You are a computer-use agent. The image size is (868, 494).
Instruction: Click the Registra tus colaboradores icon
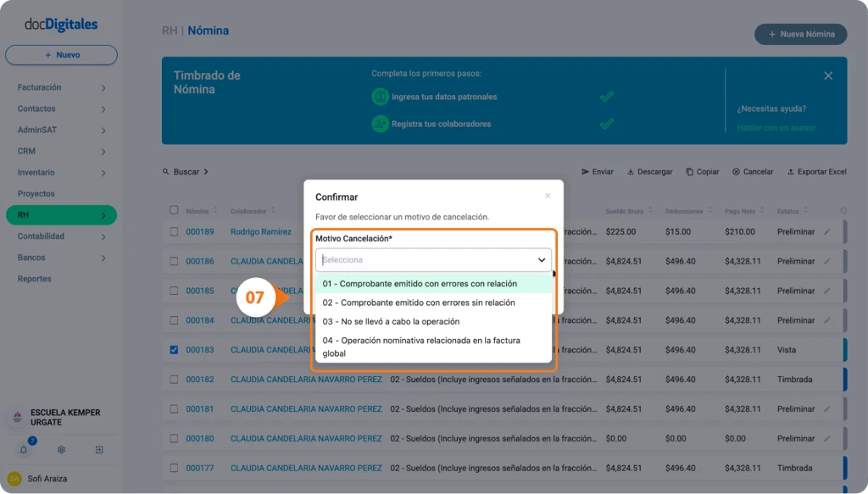coord(380,124)
